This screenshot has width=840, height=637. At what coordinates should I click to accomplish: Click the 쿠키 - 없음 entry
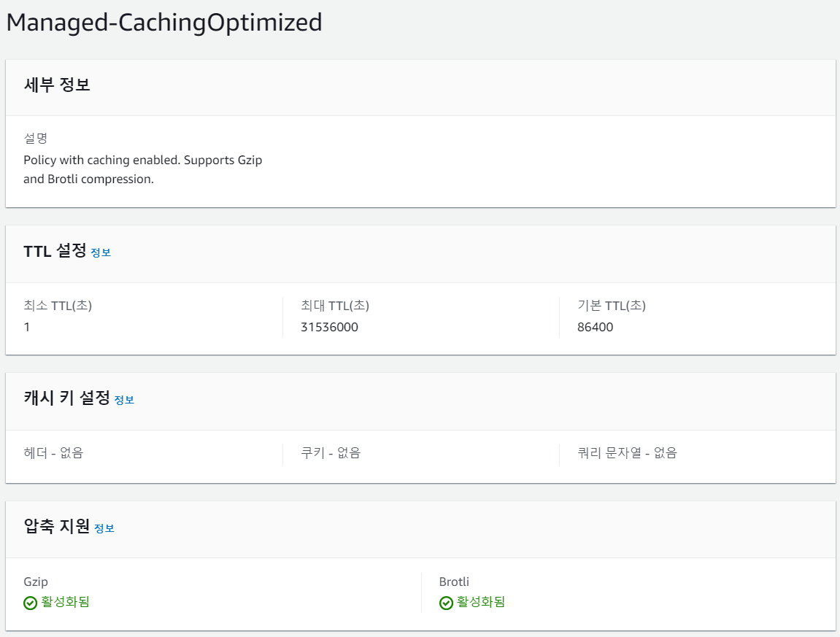click(331, 453)
